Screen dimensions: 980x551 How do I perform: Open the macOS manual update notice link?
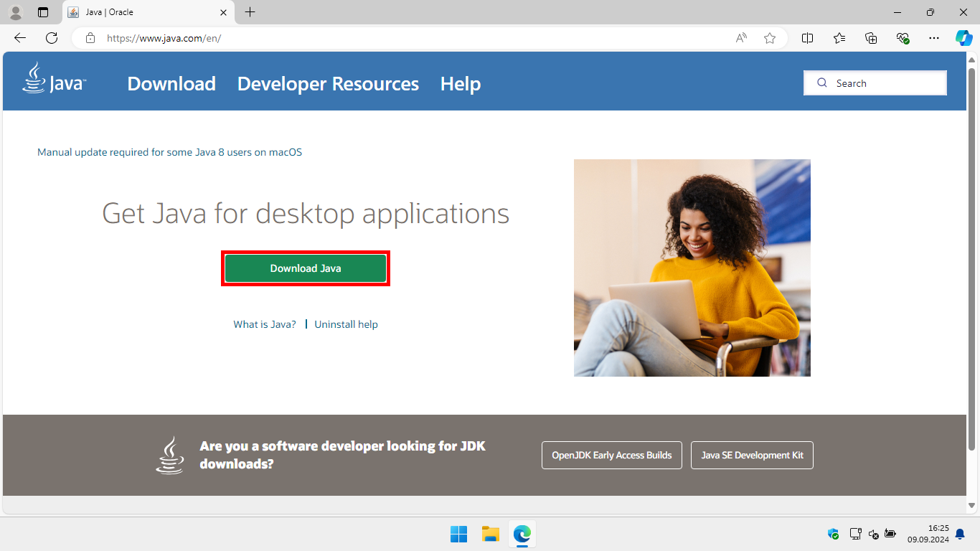[x=169, y=152]
